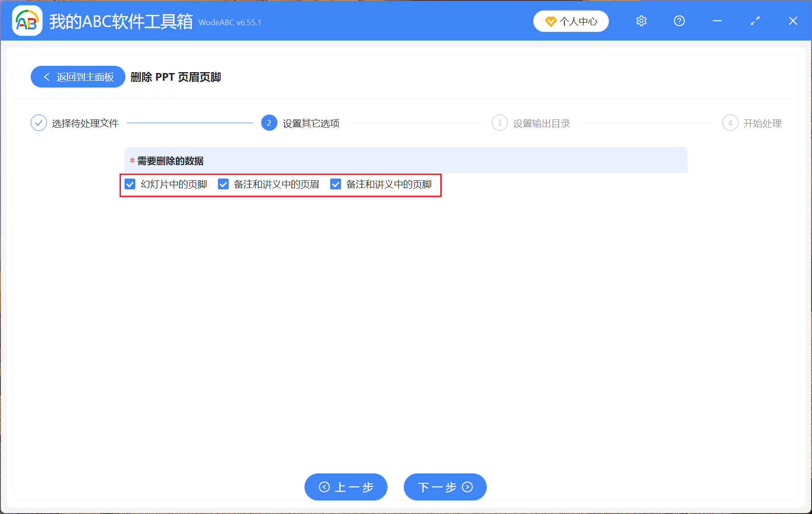Click the checkmark icon next to 选择待处理文件
This screenshot has height=514, width=812.
point(39,123)
